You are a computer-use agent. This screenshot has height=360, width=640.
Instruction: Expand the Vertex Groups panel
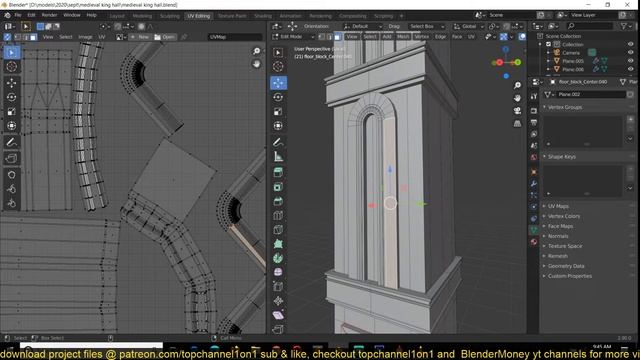[565, 107]
